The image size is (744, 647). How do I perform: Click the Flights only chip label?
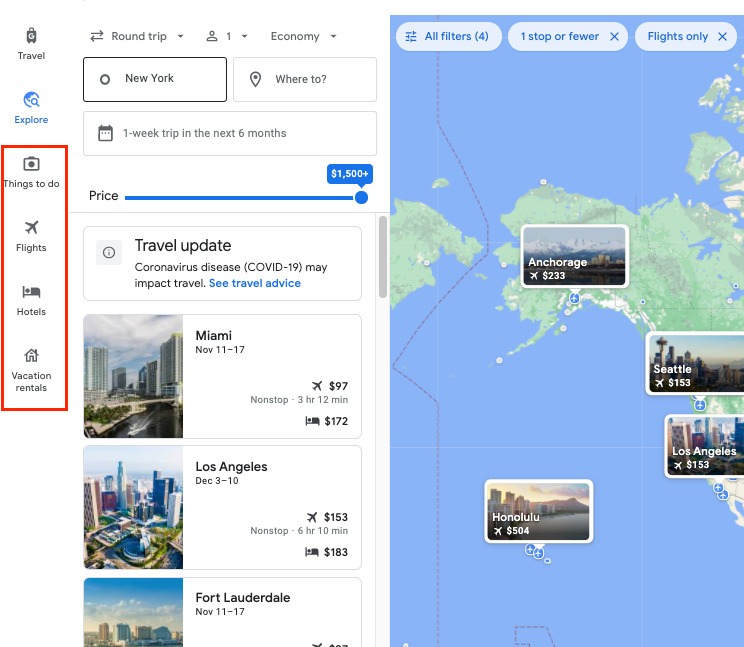click(x=678, y=37)
